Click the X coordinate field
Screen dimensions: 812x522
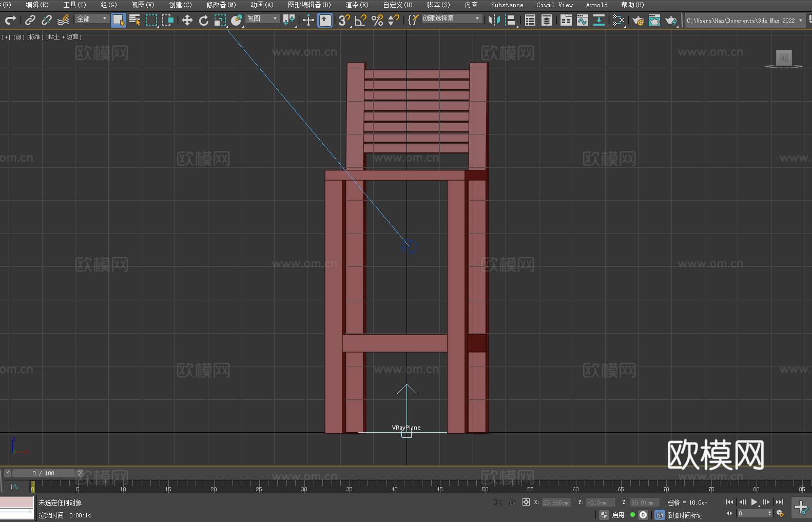556,502
